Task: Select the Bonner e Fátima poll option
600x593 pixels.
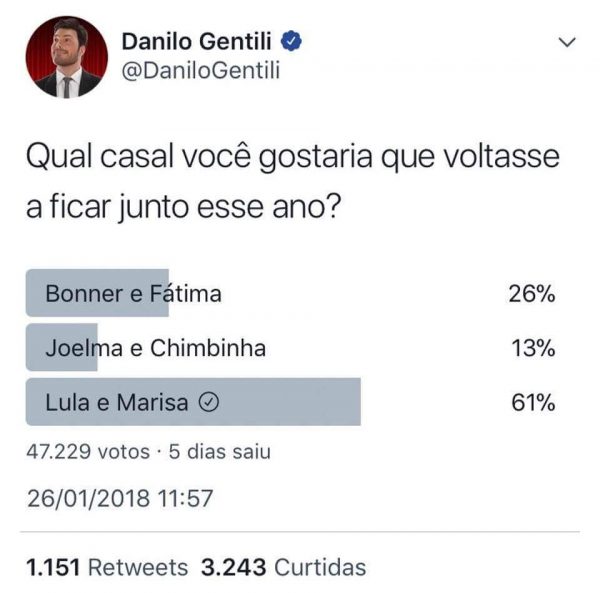Action: pos(132,294)
